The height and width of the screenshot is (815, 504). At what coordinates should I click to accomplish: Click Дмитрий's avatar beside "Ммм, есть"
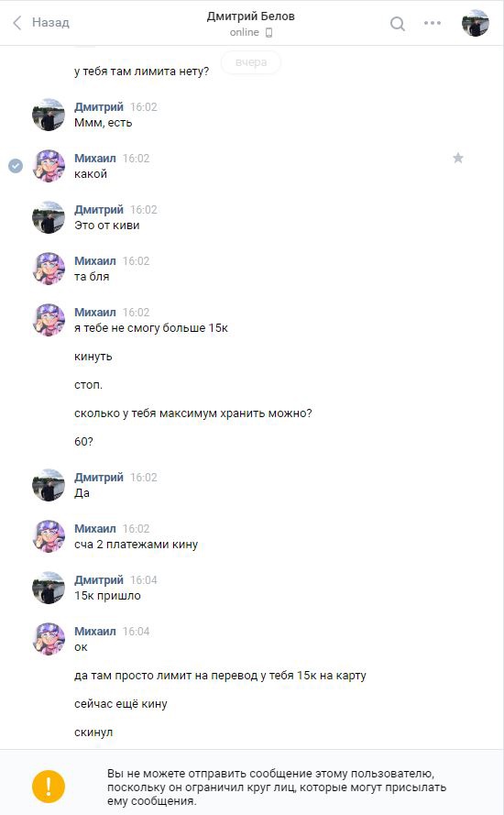[49, 115]
